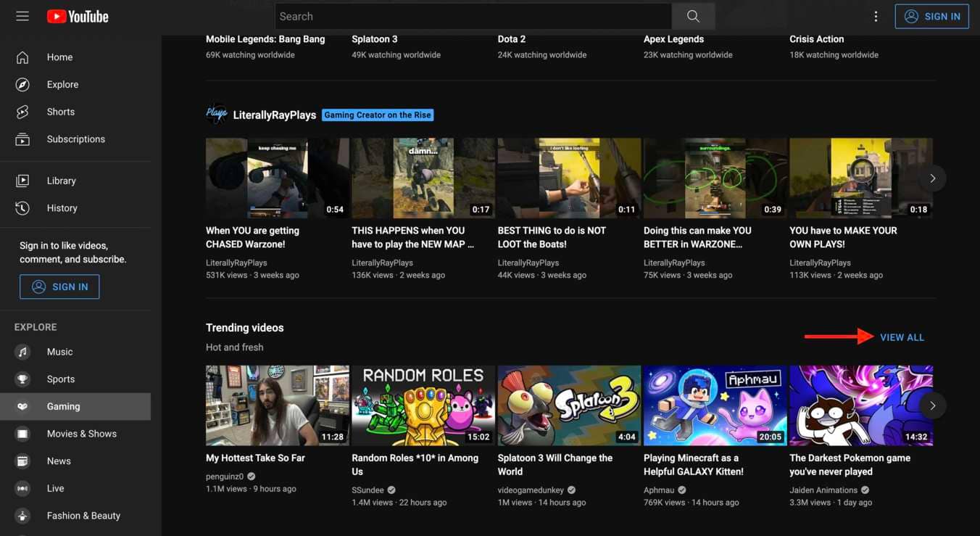Viewport: 980px width, 536px height.
Task: Click penguinz0 verified badge
Action: pyautogui.click(x=251, y=477)
